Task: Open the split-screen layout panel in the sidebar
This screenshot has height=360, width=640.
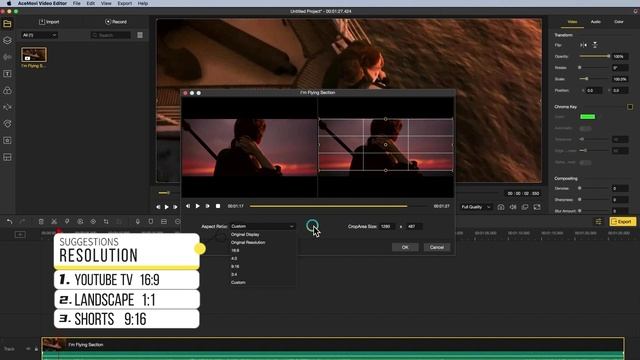Action: click(7, 157)
